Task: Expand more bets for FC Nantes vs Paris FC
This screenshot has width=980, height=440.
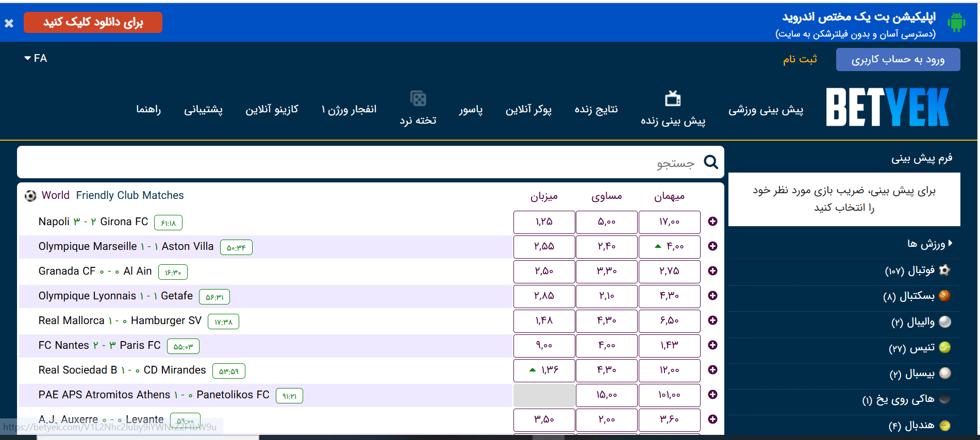Action: coord(712,345)
